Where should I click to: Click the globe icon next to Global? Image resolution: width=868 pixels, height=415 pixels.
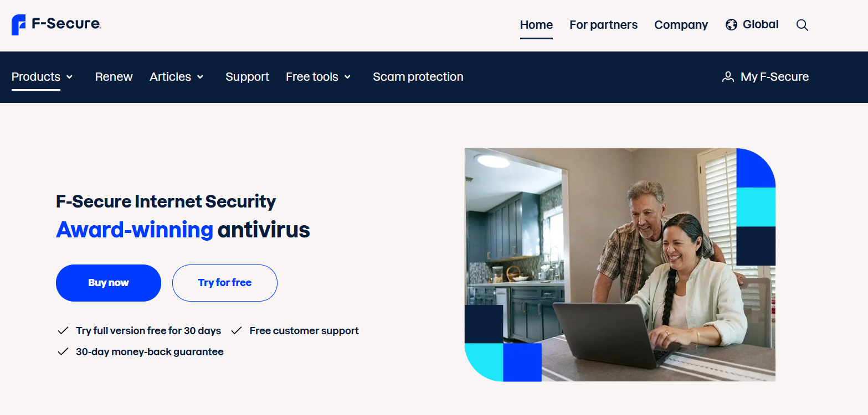point(731,25)
